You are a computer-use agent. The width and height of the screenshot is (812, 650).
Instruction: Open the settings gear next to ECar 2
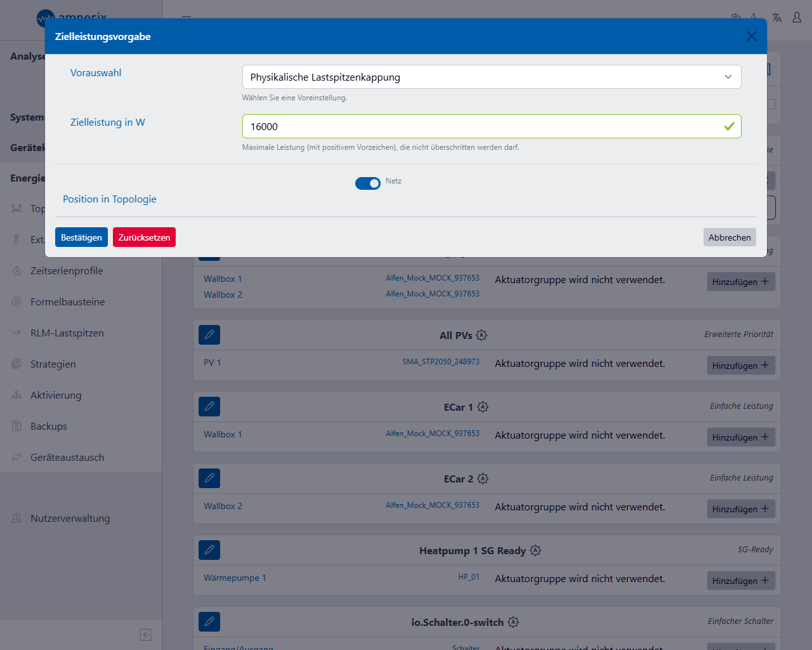pos(483,479)
